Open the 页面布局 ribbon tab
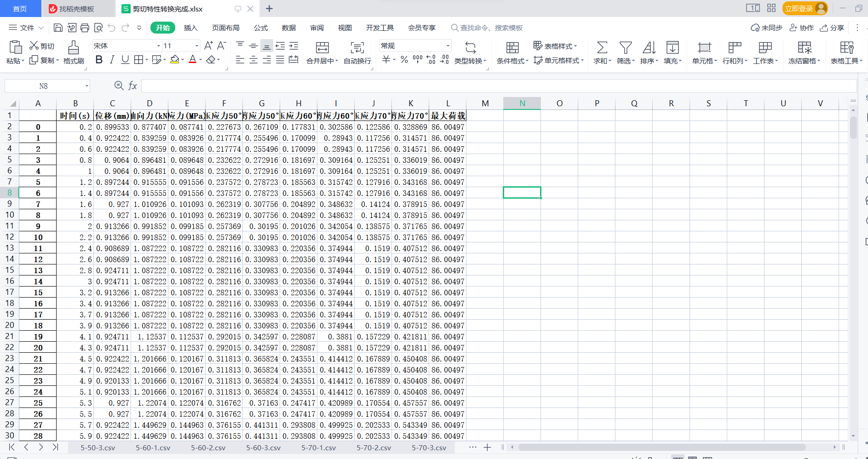The width and height of the screenshot is (868, 459). (x=225, y=28)
